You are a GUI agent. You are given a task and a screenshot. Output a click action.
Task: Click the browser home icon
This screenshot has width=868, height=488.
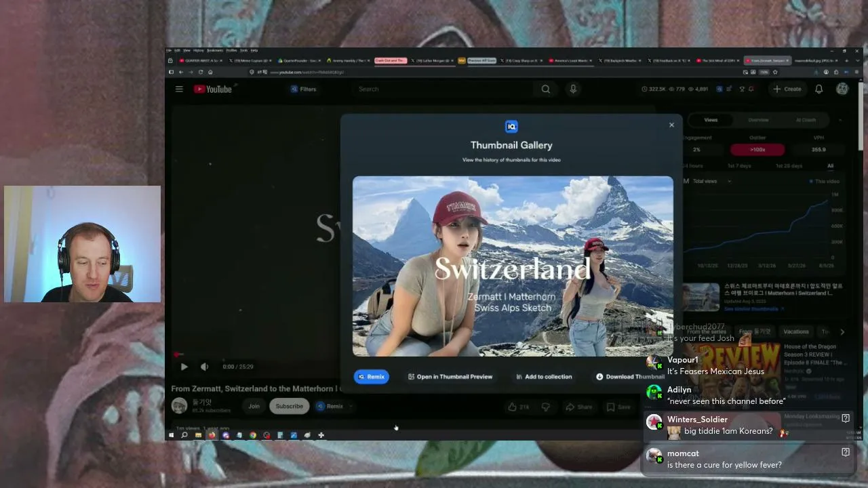click(x=210, y=72)
